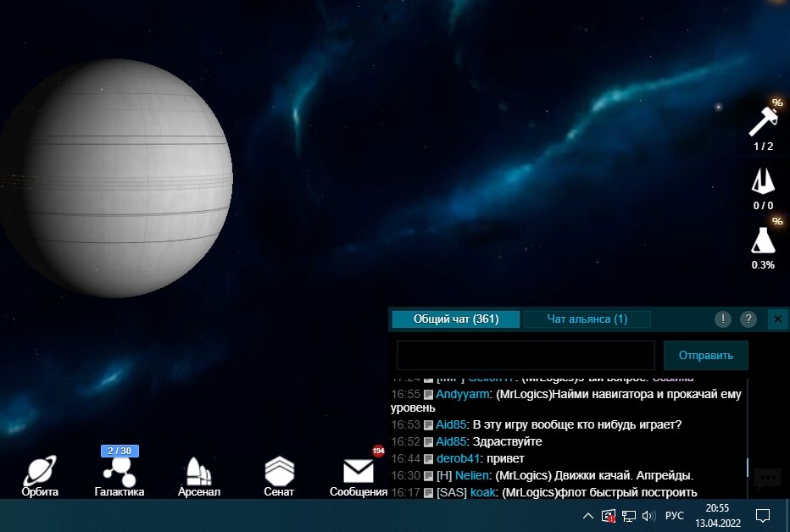Click player name koak in chat
The width and height of the screenshot is (790, 532).
pos(482,492)
